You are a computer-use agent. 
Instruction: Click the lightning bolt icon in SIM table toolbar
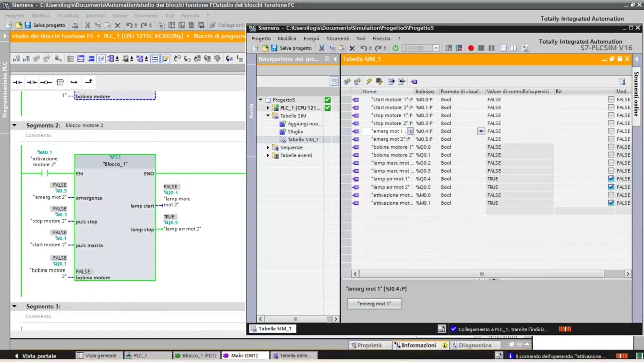(369, 81)
